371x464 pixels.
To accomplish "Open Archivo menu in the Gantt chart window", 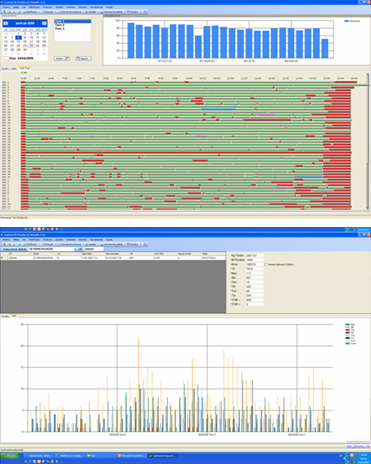I will coord(6,7).
